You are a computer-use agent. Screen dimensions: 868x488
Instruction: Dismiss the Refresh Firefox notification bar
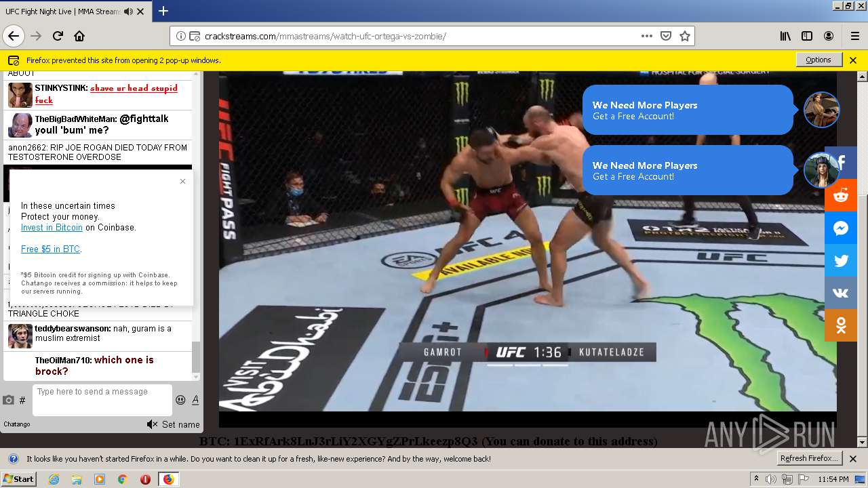click(853, 458)
